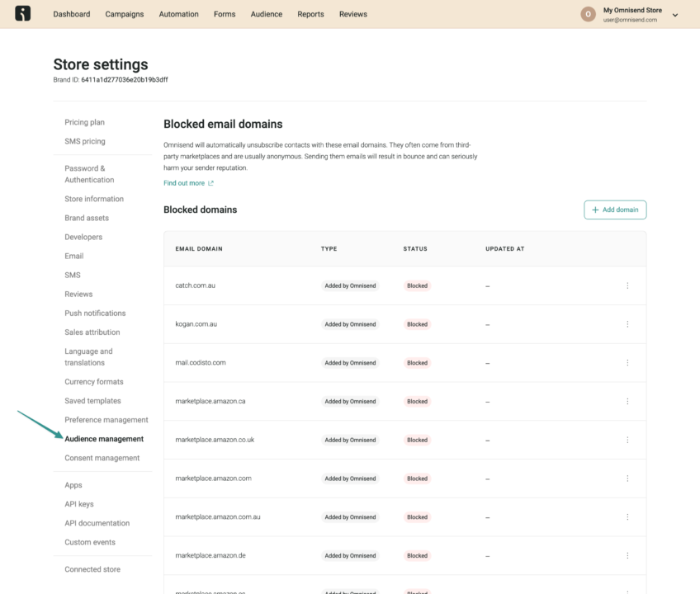Open API documentation link

pyautogui.click(x=97, y=523)
